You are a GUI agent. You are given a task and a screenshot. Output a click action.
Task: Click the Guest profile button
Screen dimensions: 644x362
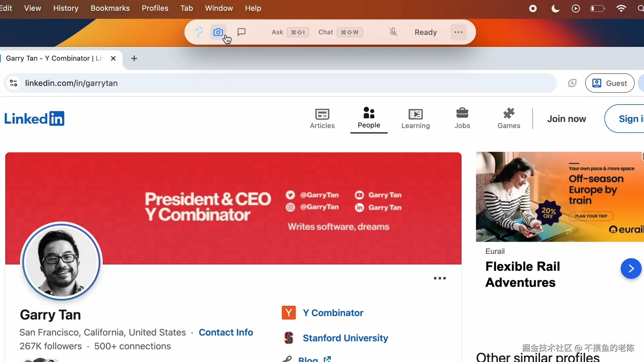(x=609, y=83)
